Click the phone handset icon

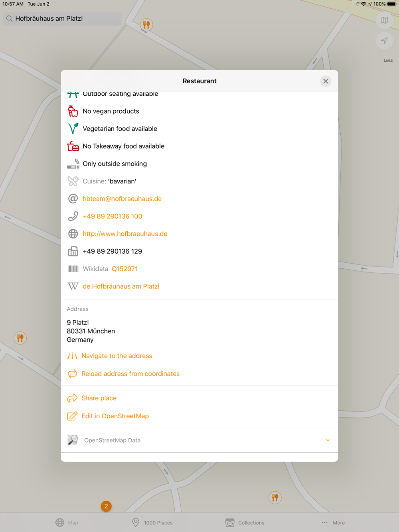[73, 216]
